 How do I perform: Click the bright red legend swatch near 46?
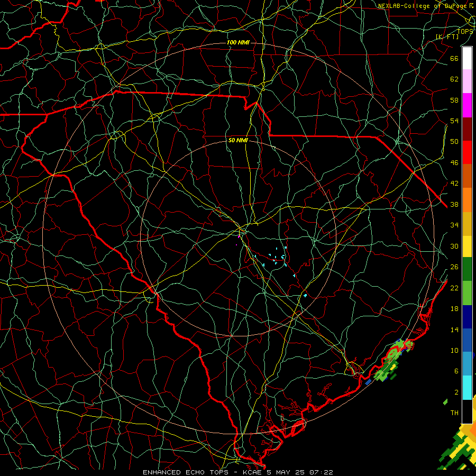[467, 152]
